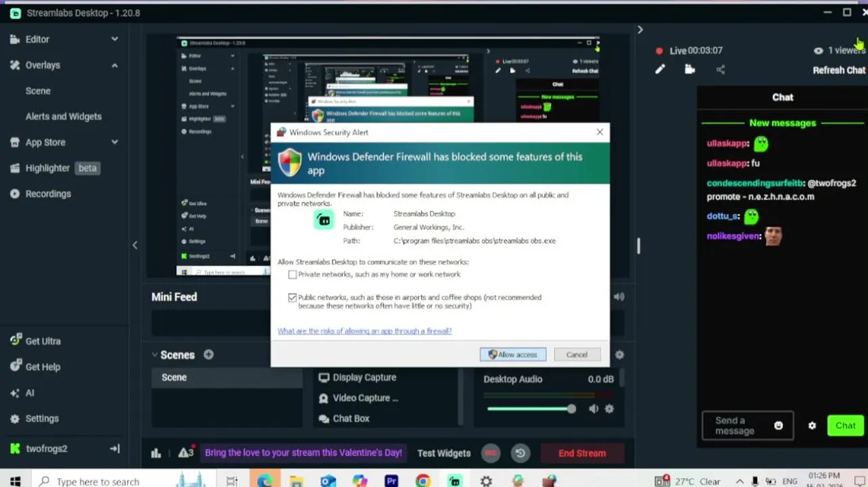Click the share stream icon

pos(720,69)
